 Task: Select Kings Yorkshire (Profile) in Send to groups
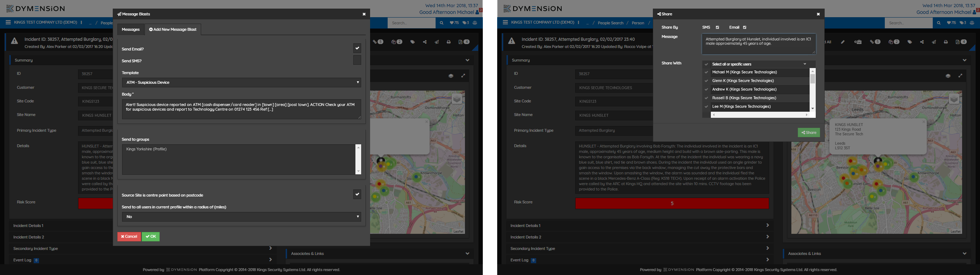click(146, 149)
